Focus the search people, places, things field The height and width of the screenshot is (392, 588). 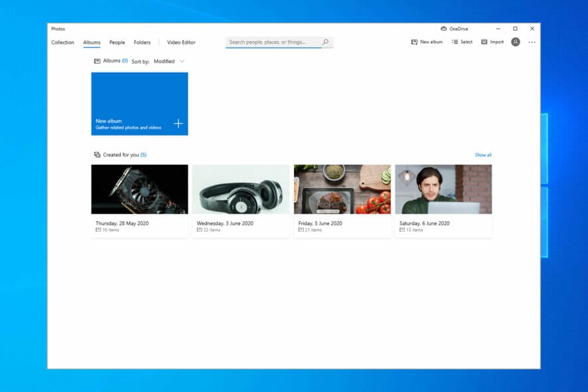273,42
